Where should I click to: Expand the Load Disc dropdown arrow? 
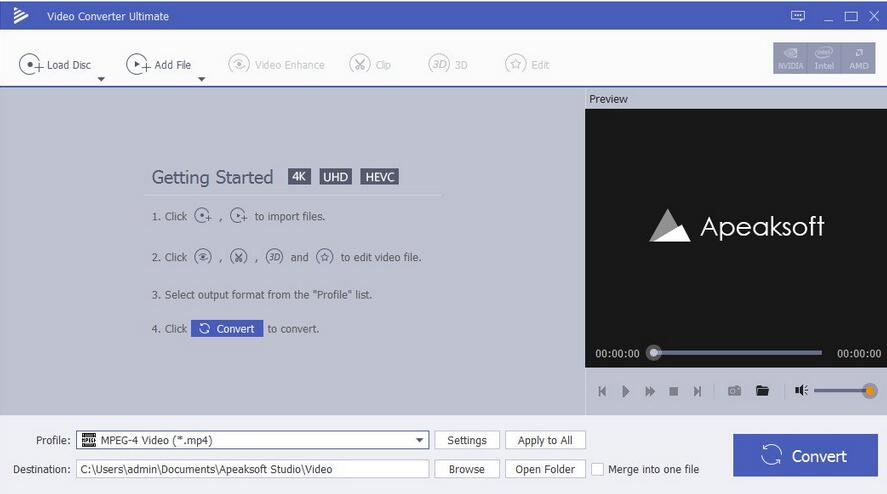click(x=101, y=79)
